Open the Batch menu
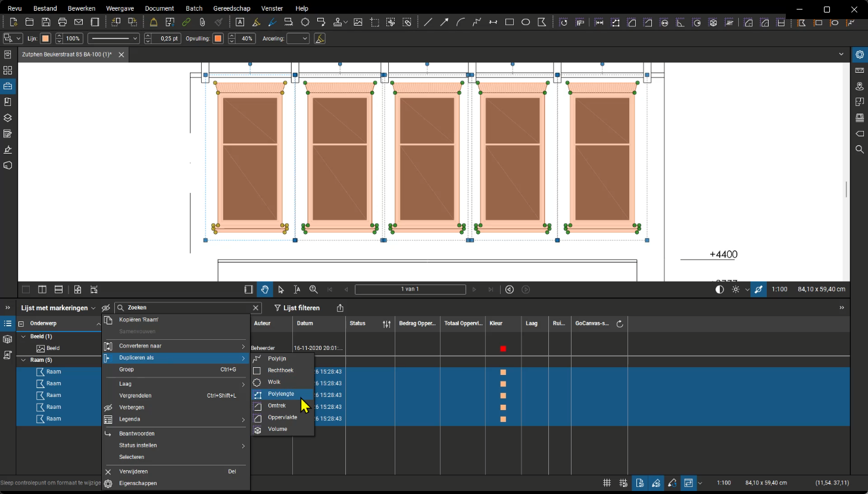Image resolution: width=868 pixels, height=494 pixels. click(194, 8)
